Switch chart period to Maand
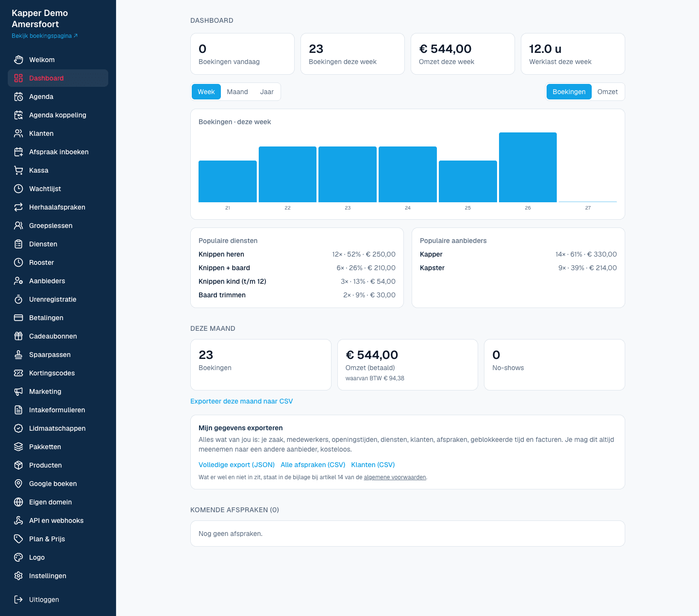 pos(237,92)
